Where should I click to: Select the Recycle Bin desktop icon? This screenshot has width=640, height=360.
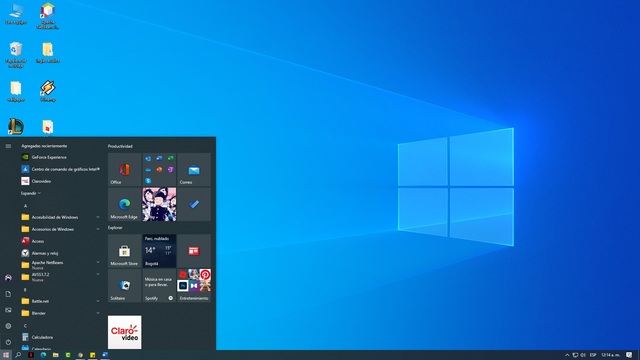tap(16, 54)
